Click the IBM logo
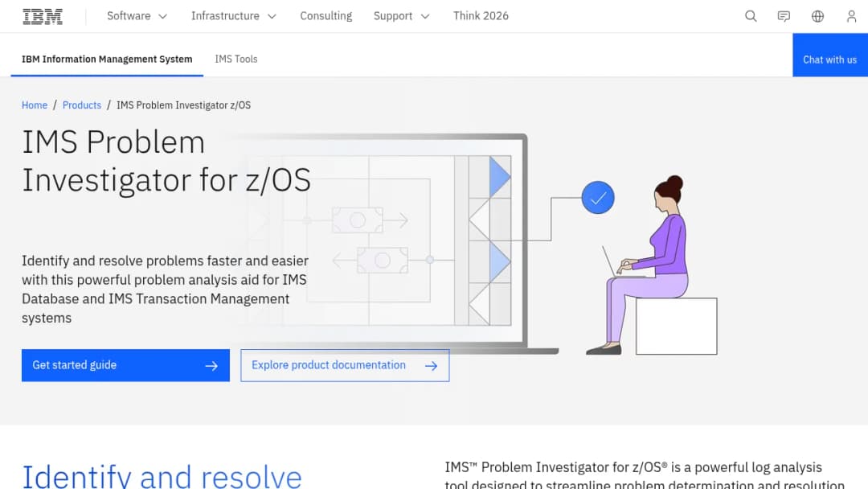The height and width of the screenshot is (489, 868). click(43, 17)
